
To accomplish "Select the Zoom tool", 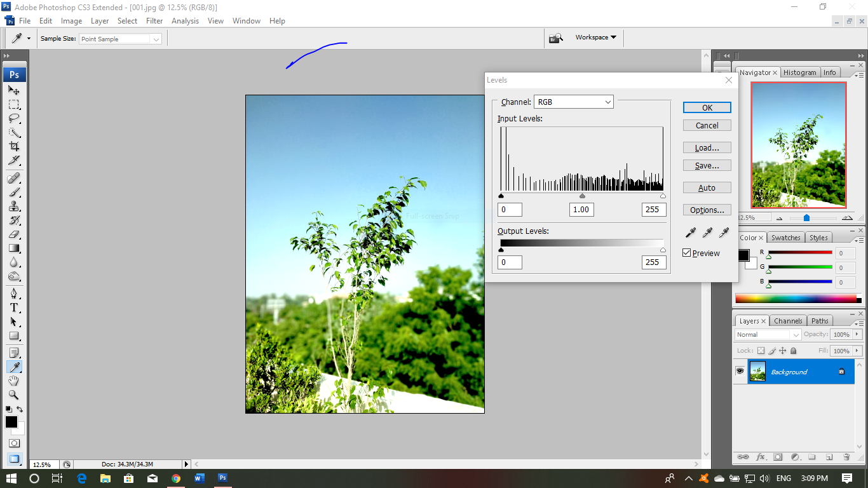I will [x=14, y=395].
